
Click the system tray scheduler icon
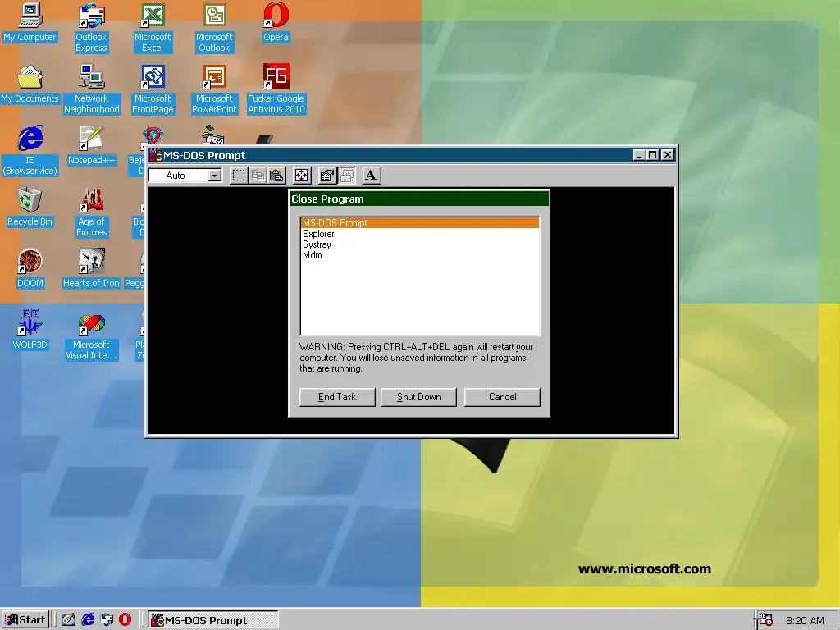[765, 620]
